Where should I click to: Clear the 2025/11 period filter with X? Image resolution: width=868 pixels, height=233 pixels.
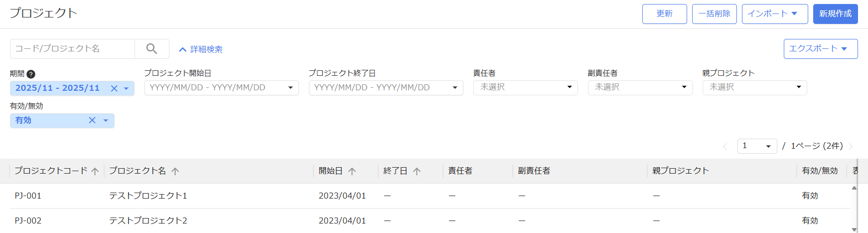114,88
